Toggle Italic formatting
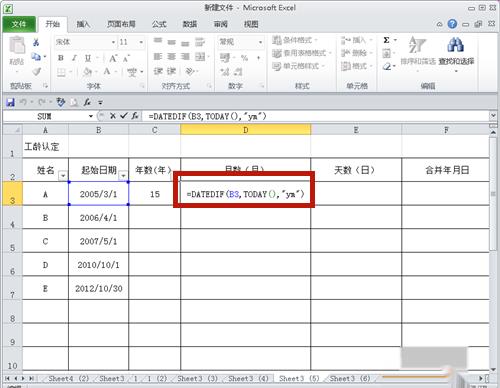500x388 pixels. [74, 58]
